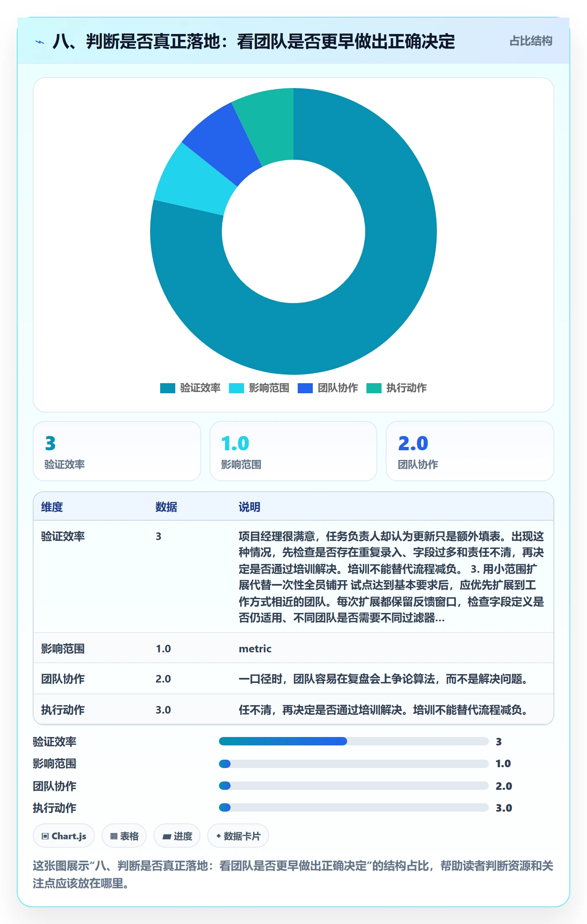Click the bar icon in 进度 chip
587x924 pixels.
tap(166, 837)
